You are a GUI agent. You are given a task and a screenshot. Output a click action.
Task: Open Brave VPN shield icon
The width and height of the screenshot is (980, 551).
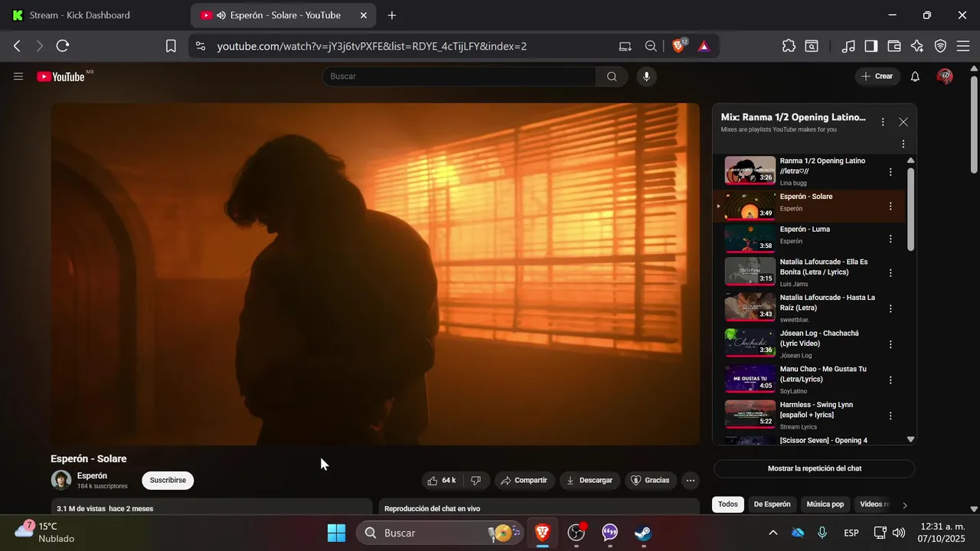940,46
